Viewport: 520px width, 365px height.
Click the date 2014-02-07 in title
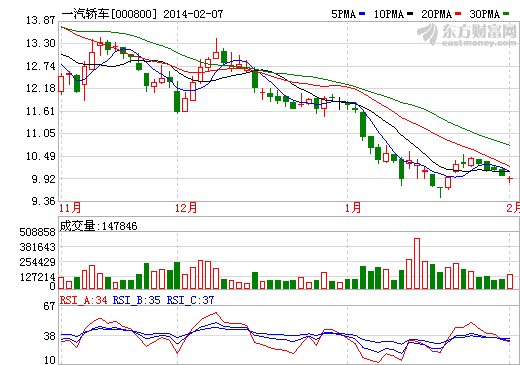pyautogui.click(x=193, y=14)
